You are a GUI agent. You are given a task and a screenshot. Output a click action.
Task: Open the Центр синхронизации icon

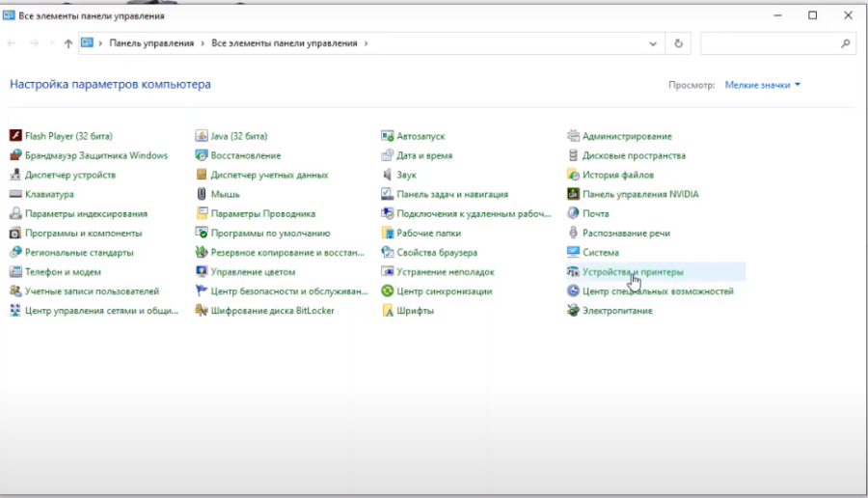click(388, 290)
